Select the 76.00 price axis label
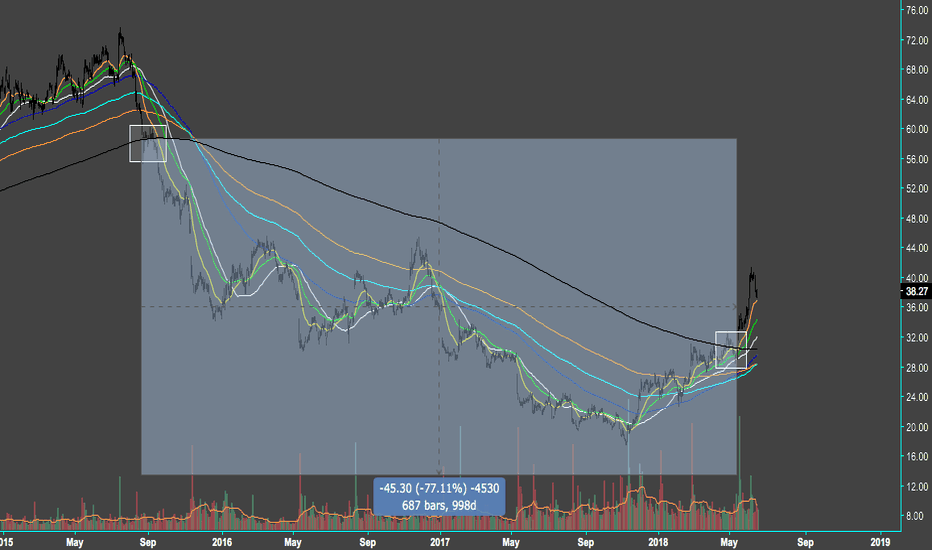 coord(917,10)
